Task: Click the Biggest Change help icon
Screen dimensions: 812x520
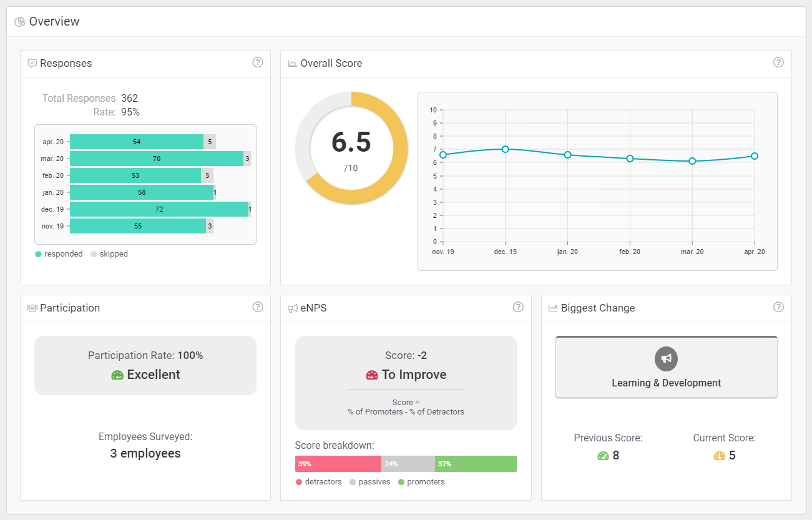Action: point(778,307)
